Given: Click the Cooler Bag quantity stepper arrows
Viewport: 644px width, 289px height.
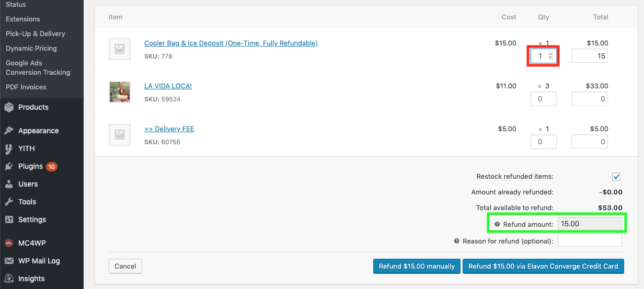Looking at the screenshot, I should (550, 56).
